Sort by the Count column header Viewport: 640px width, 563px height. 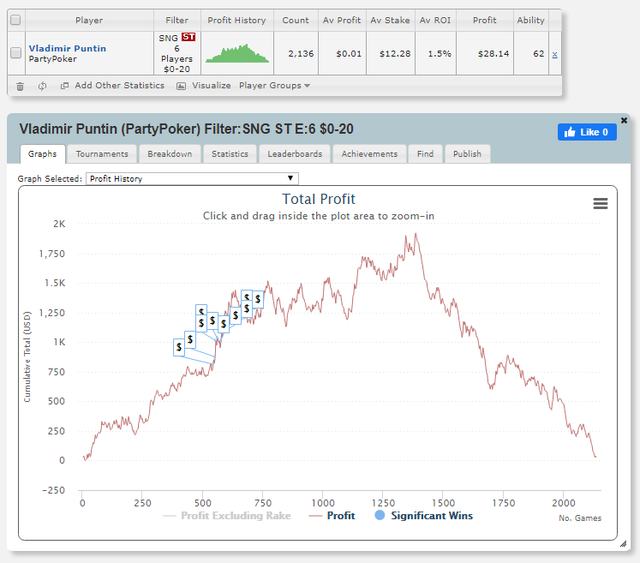point(296,20)
